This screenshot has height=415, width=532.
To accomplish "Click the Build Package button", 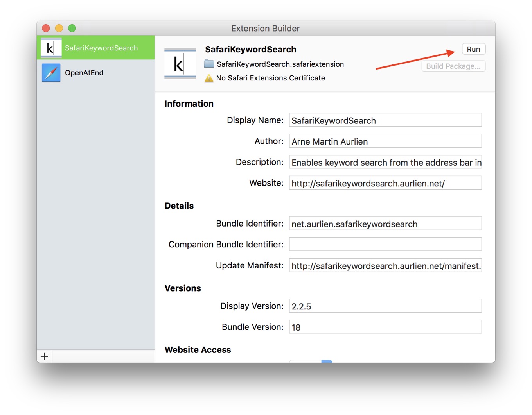I will (x=453, y=66).
